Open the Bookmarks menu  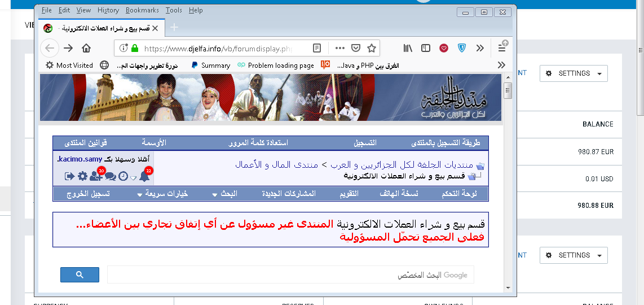click(142, 10)
